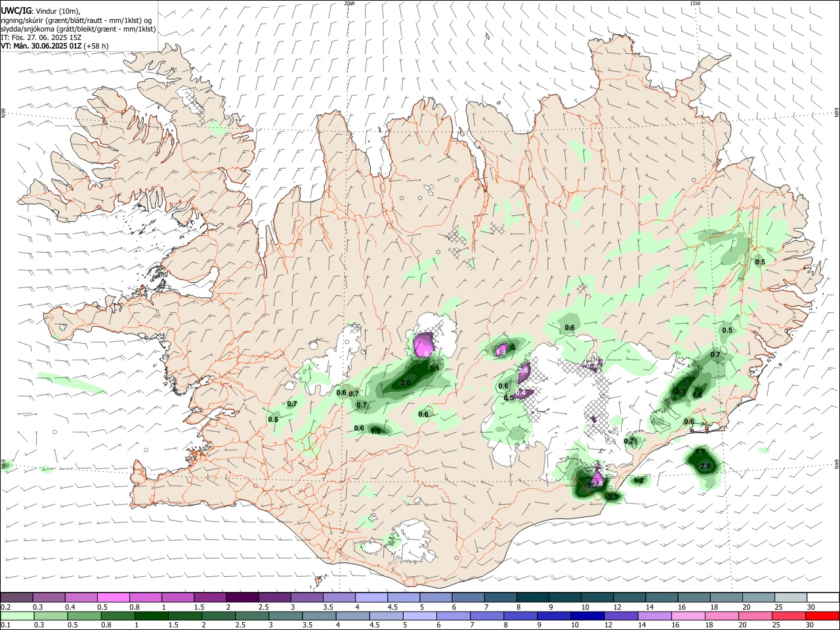Click the 'UWC/IG: Vindur (10m)' title text
The height and width of the screenshot is (630, 840).
[40, 11]
